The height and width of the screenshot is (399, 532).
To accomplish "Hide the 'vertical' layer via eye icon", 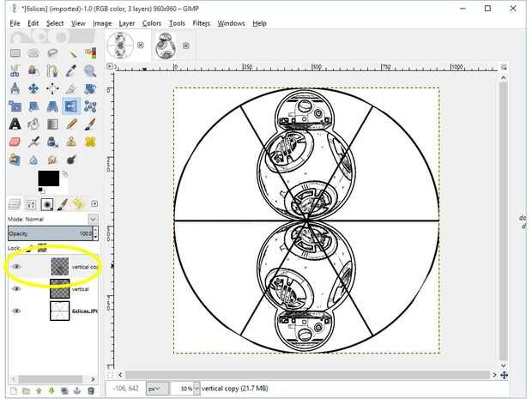I will [16, 288].
